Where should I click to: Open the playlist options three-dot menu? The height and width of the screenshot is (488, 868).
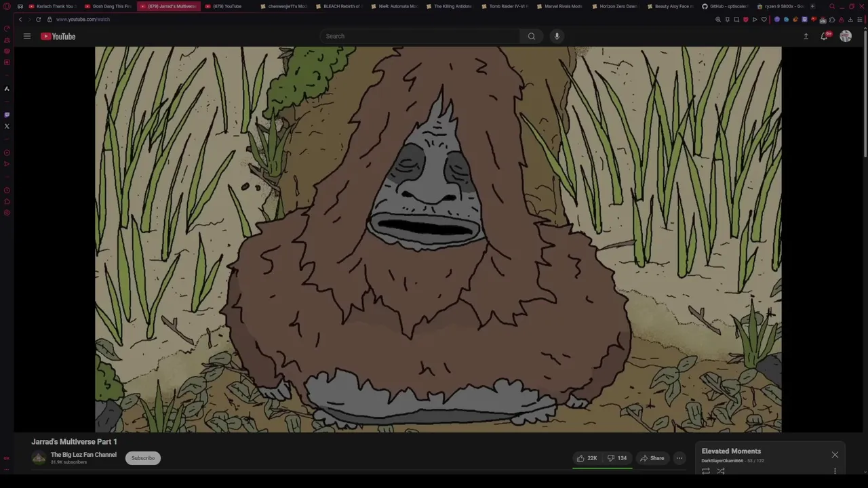pyautogui.click(x=835, y=471)
